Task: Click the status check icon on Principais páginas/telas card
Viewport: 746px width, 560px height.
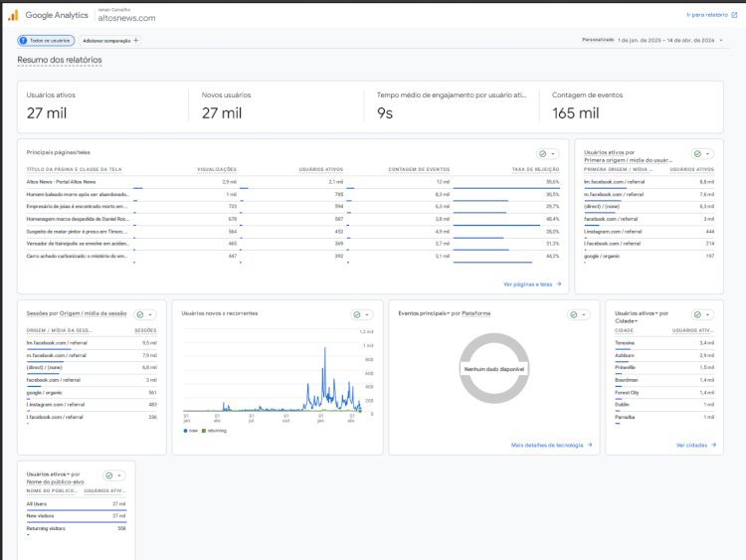Action: pyautogui.click(x=543, y=154)
